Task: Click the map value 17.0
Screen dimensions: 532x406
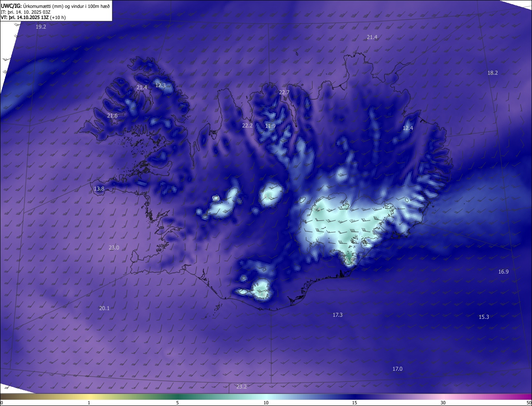Action: [397, 369]
